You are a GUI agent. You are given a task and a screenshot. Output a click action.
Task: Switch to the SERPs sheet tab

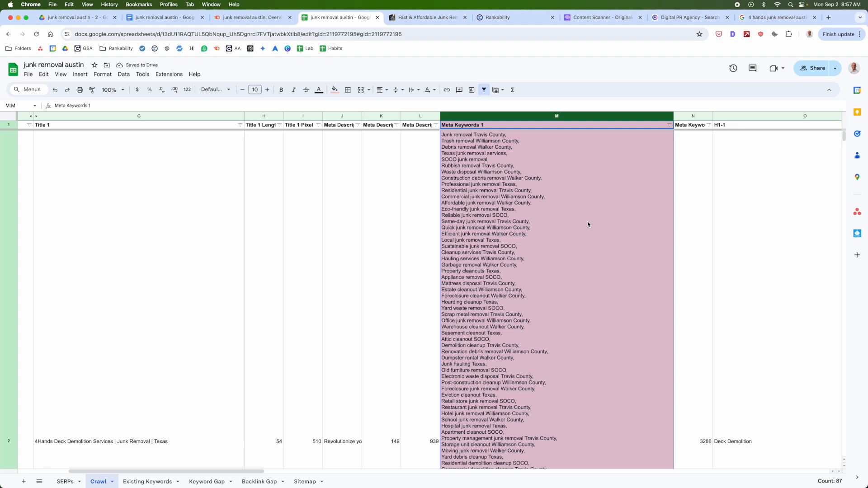65,482
